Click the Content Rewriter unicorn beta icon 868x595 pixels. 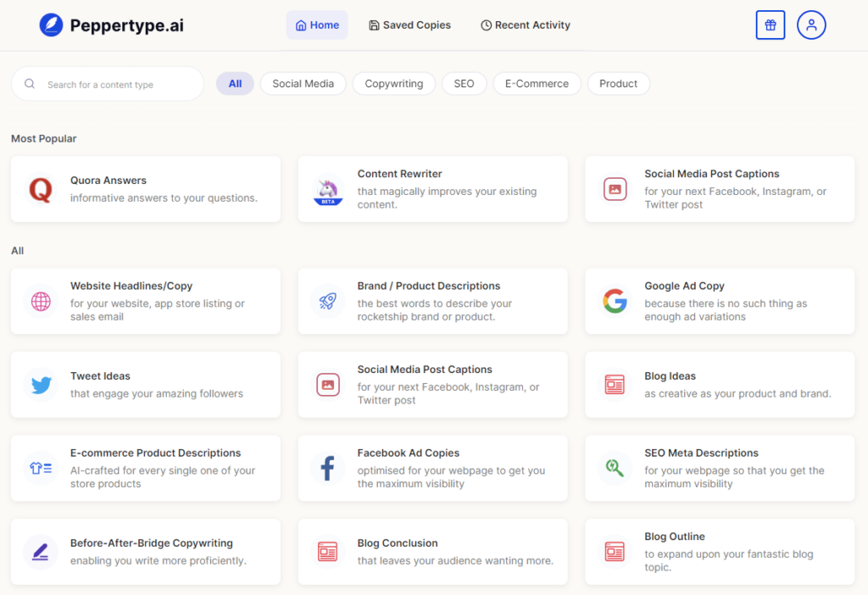point(328,189)
